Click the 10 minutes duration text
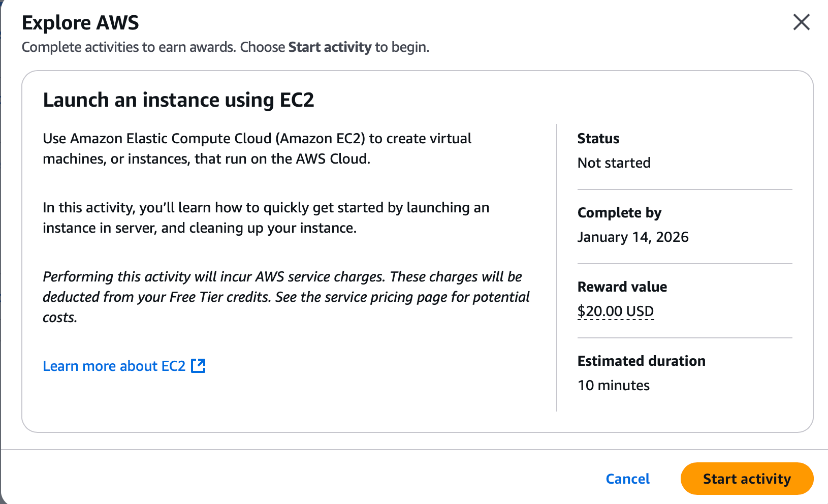The width and height of the screenshot is (828, 504). 613,386
